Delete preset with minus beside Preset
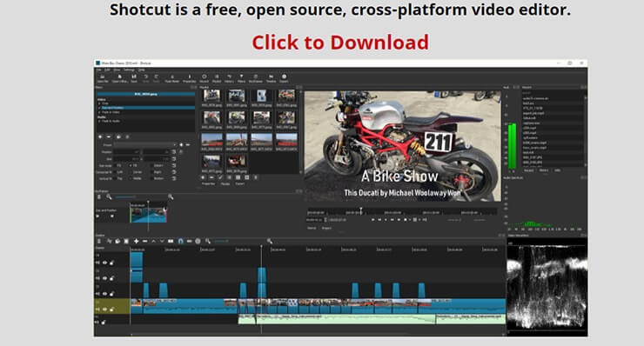Image resolution: width=644 pixels, height=346 pixels. click(x=188, y=145)
